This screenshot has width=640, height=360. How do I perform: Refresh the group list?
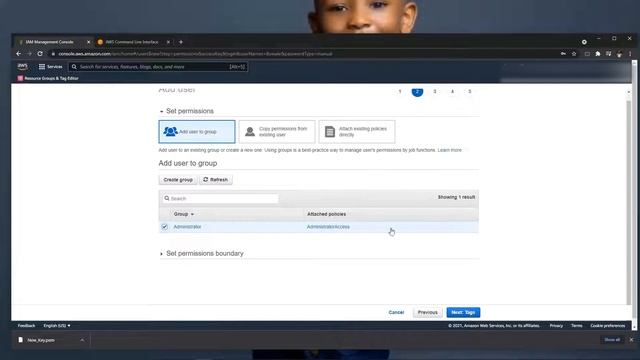216,180
